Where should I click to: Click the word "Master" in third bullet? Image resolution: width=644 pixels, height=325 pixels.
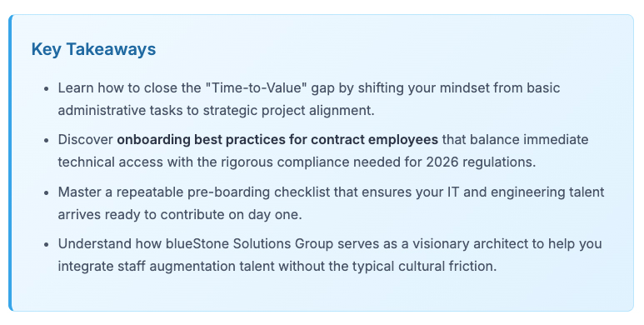click(79, 192)
